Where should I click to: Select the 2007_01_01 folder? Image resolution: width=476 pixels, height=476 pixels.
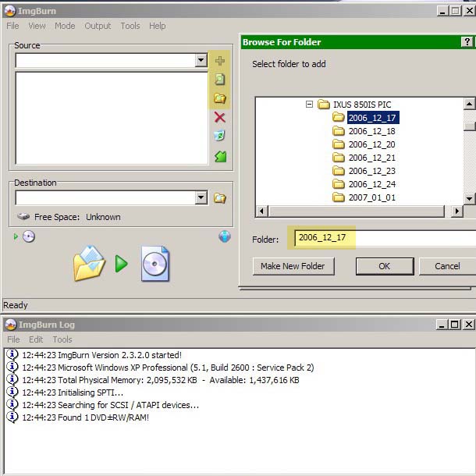pos(372,197)
